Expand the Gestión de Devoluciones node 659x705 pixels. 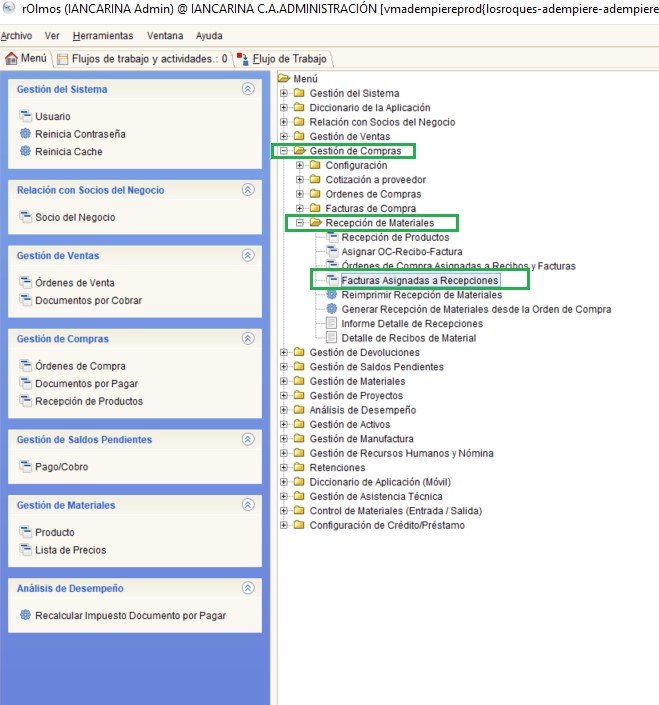click(284, 352)
